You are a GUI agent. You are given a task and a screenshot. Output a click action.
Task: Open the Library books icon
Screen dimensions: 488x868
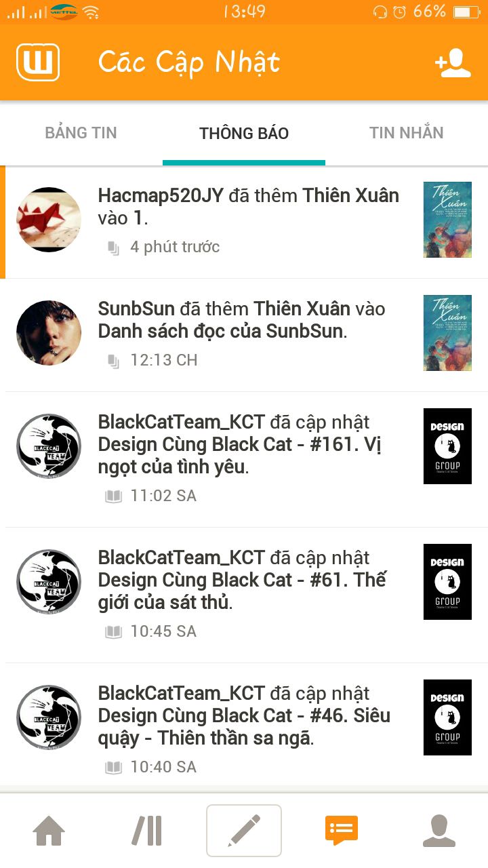coord(146,830)
